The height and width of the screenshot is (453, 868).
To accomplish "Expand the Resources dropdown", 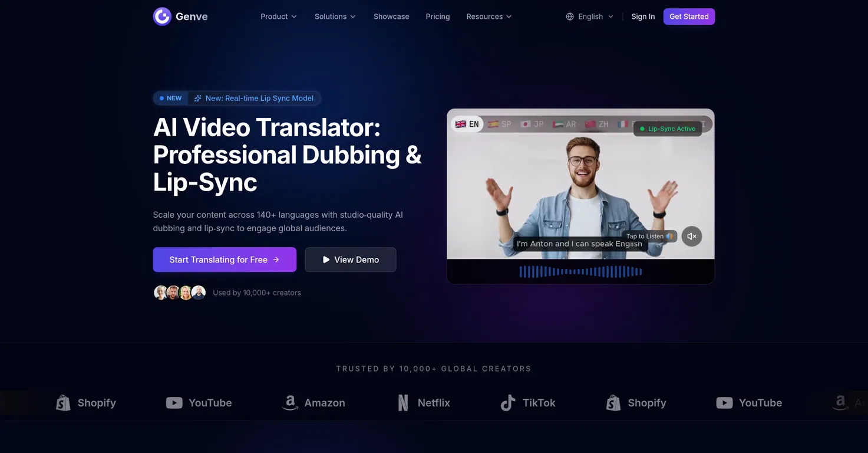I will click(489, 17).
